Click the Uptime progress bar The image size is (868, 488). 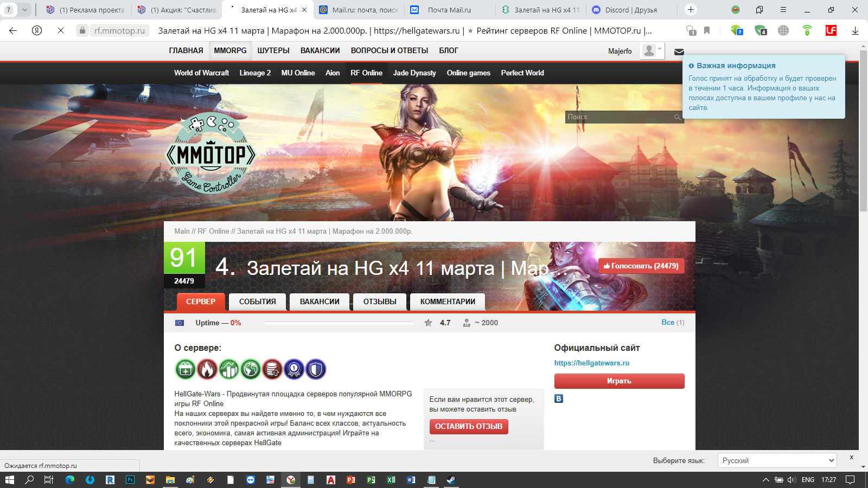[x=339, y=323]
